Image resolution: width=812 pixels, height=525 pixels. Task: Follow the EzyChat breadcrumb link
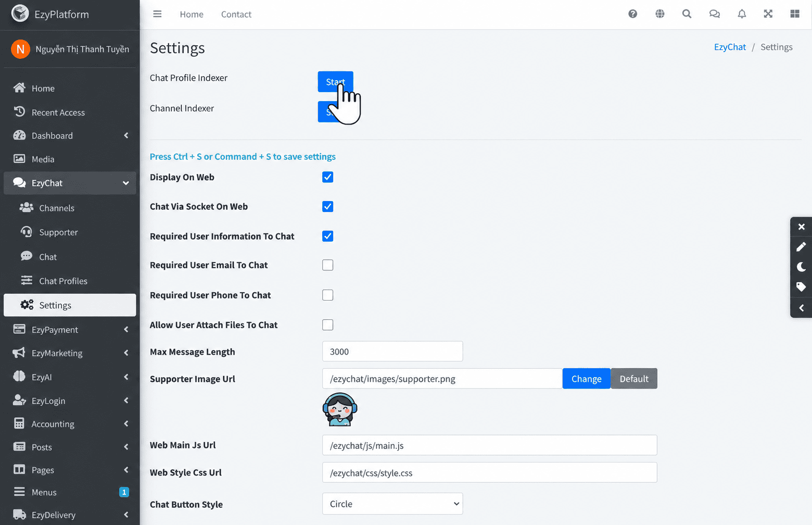pyautogui.click(x=730, y=47)
